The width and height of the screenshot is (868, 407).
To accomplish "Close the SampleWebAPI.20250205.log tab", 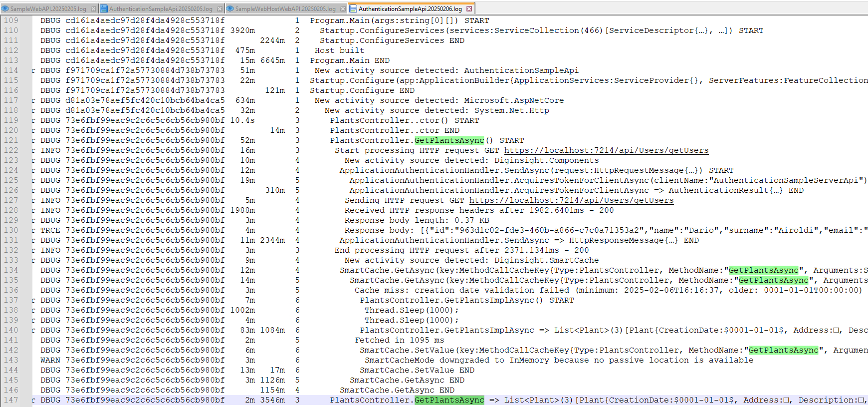I will point(93,8).
